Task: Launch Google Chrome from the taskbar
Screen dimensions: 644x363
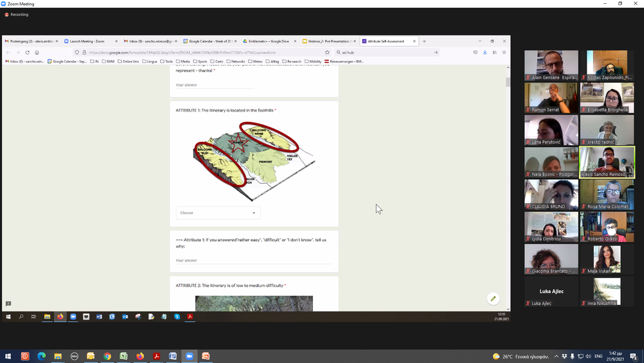Action: coord(108,356)
